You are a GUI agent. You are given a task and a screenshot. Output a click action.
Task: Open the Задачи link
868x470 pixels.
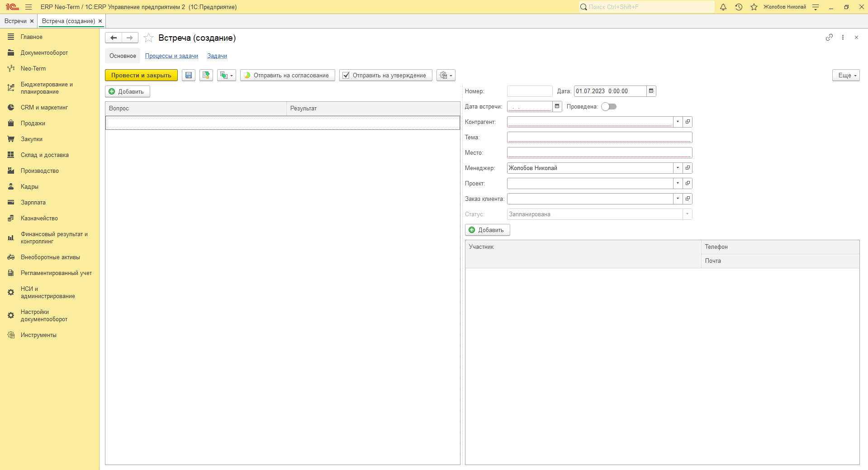(217, 56)
